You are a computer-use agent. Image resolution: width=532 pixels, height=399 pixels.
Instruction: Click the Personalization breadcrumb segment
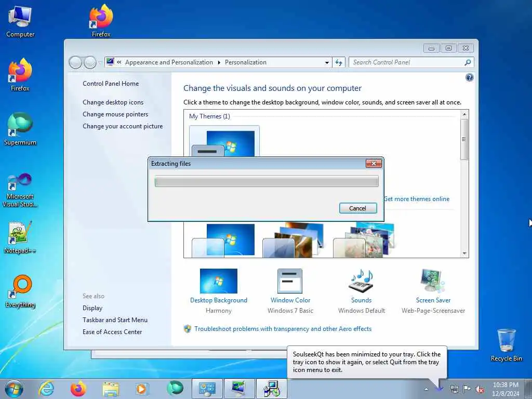pos(246,62)
